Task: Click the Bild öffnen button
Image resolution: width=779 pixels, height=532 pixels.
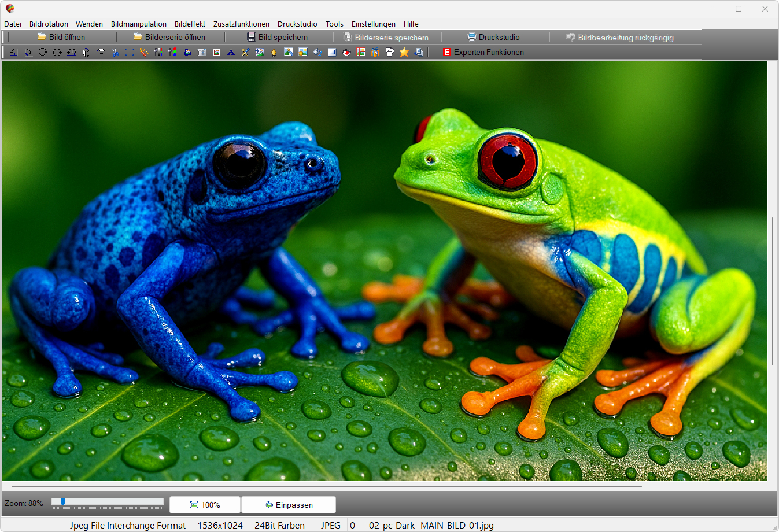Action: pos(61,37)
